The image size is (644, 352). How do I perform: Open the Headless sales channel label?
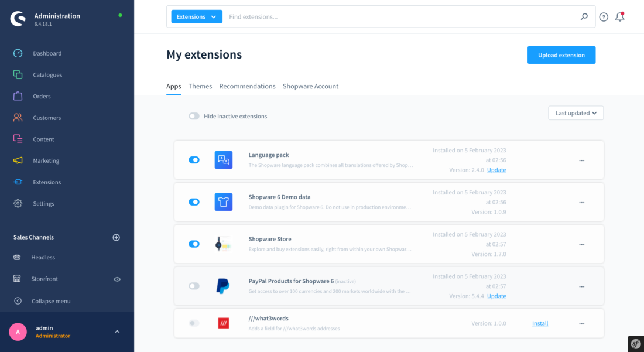43,258
